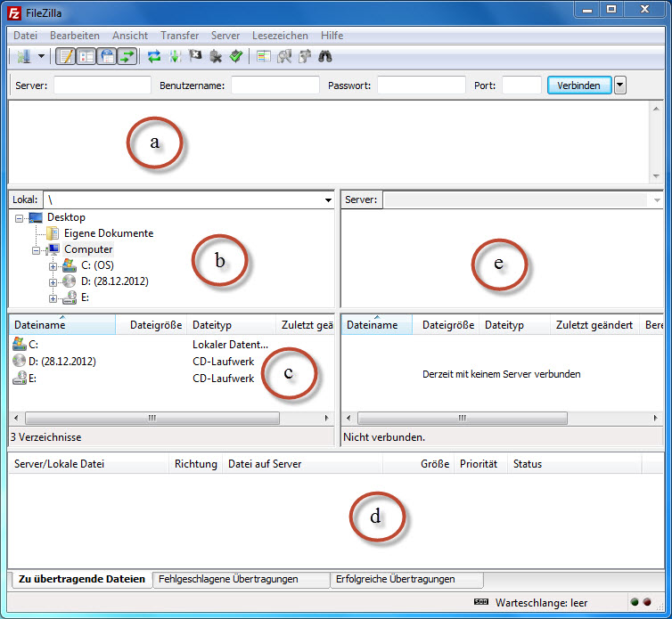Open the Lokal path dropdown
The image size is (672, 619).
point(328,200)
